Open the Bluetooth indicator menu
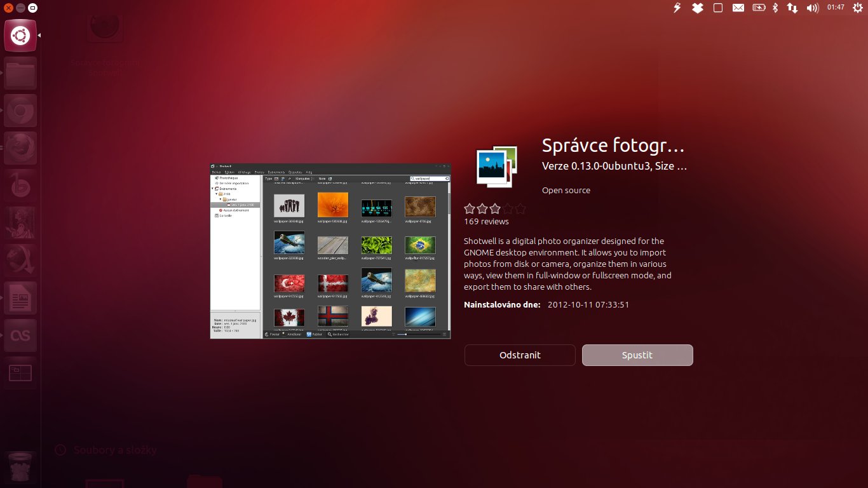868x488 pixels. (x=775, y=8)
